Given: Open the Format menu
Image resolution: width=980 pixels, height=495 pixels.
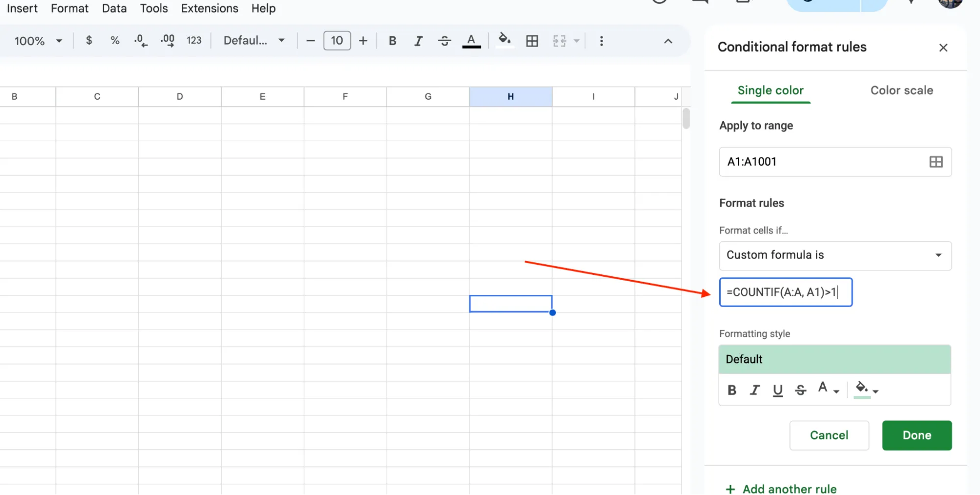Looking at the screenshot, I should (69, 8).
